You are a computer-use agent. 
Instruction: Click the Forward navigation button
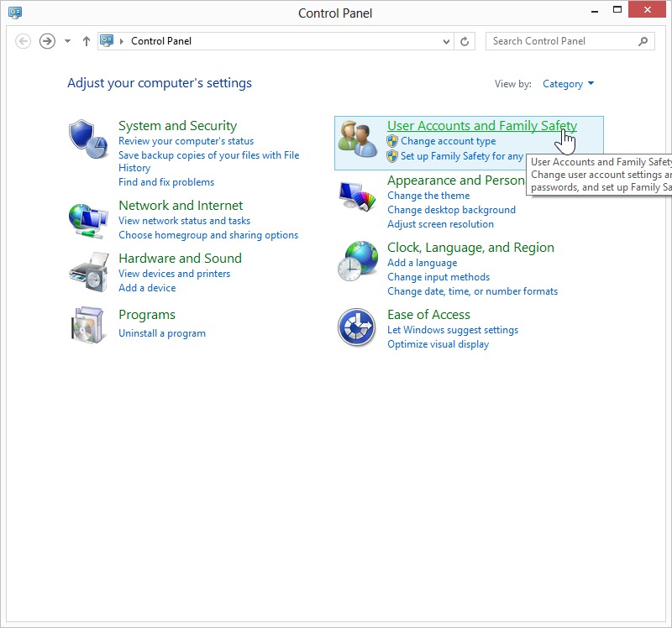47,41
